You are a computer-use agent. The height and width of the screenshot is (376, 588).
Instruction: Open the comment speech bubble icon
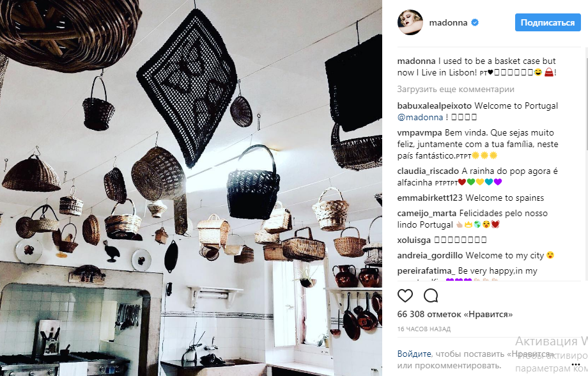(431, 295)
